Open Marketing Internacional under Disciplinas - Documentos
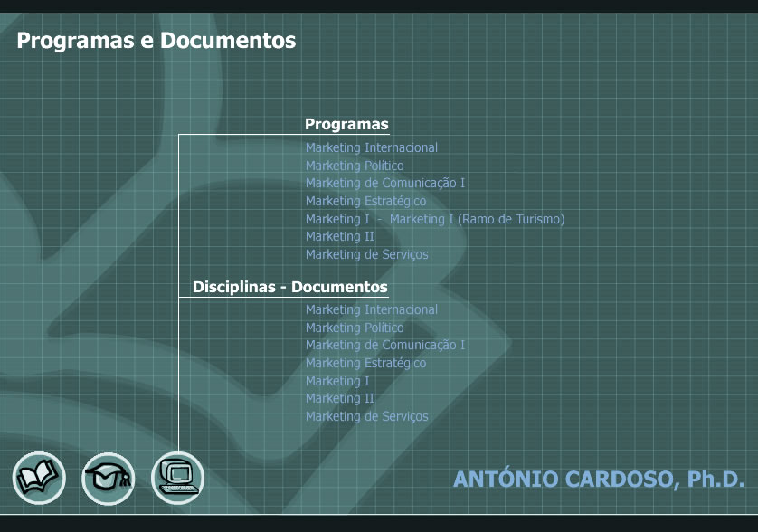The width and height of the screenshot is (758, 532). pos(371,309)
